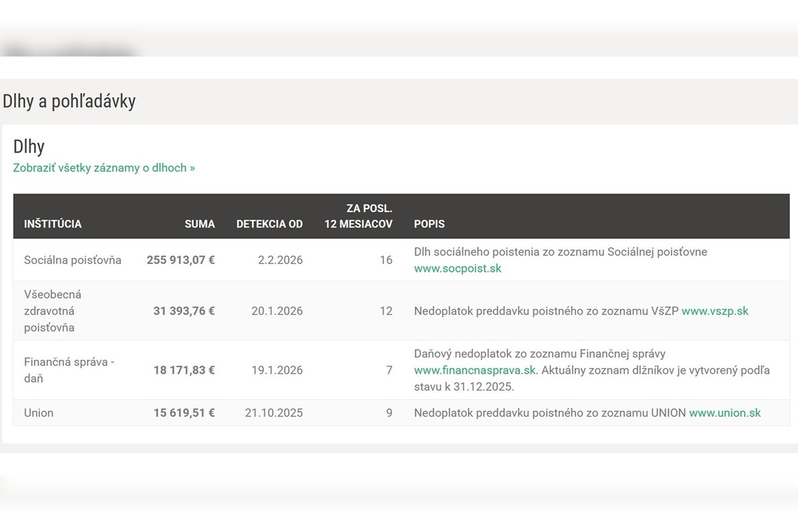Click the 21.10.2025 detection date

tap(273, 413)
